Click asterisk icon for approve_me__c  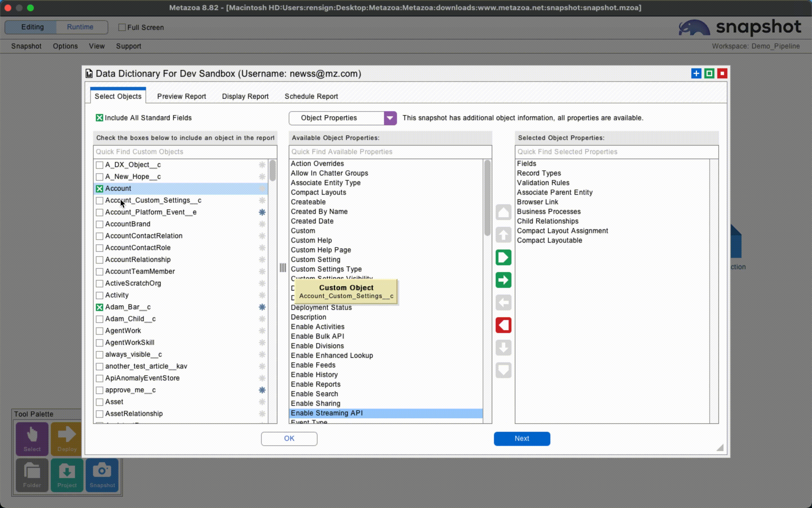coord(262,390)
